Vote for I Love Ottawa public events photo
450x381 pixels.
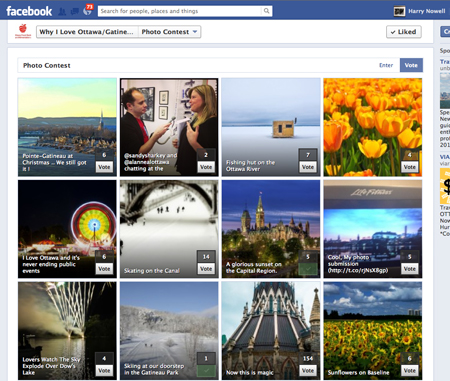(104, 269)
